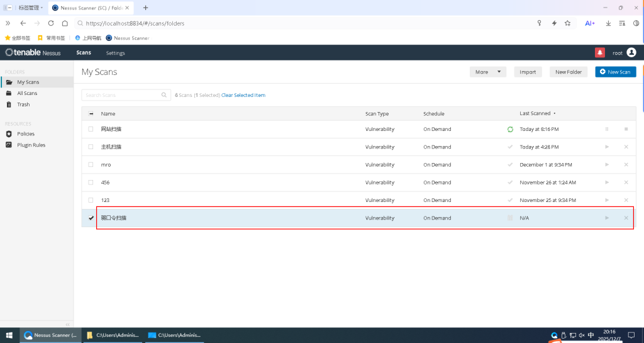644x343 pixels.
Task: Open the Trash folder in sidebar
Action: (x=23, y=104)
